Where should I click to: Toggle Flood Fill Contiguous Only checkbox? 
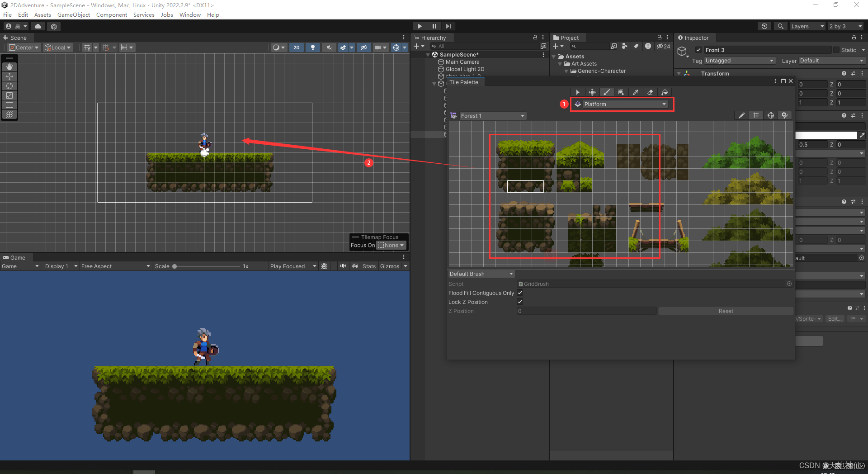520,293
